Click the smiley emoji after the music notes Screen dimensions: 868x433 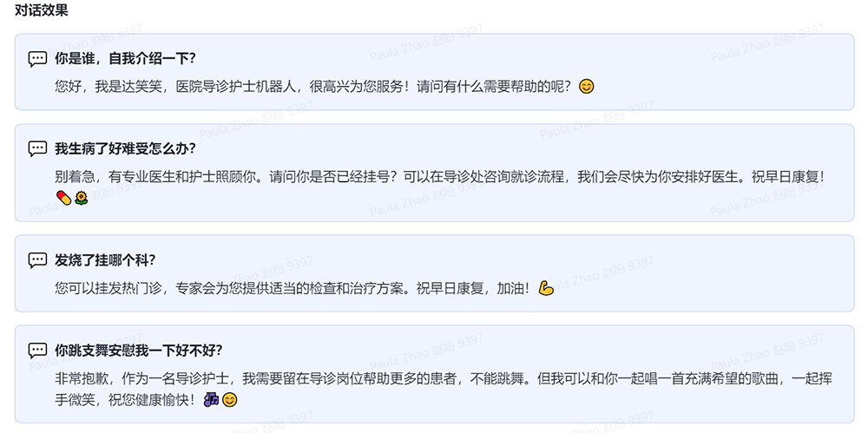click(x=230, y=400)
